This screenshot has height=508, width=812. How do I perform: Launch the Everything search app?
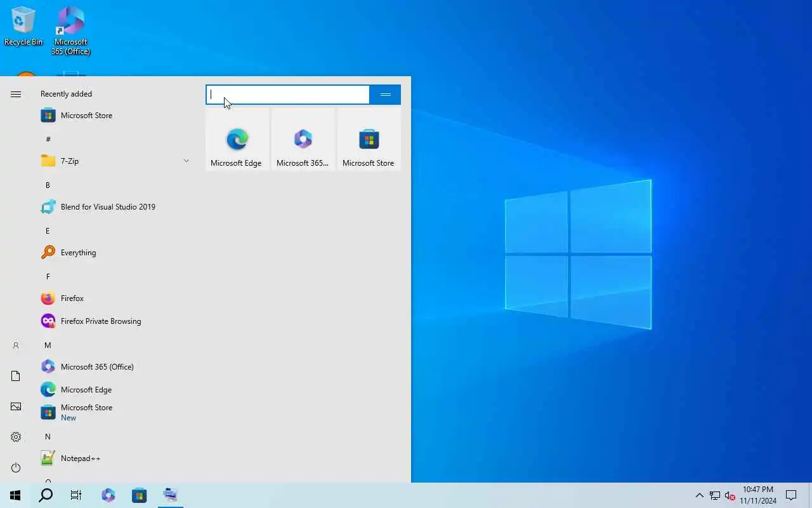coord(115,253)
